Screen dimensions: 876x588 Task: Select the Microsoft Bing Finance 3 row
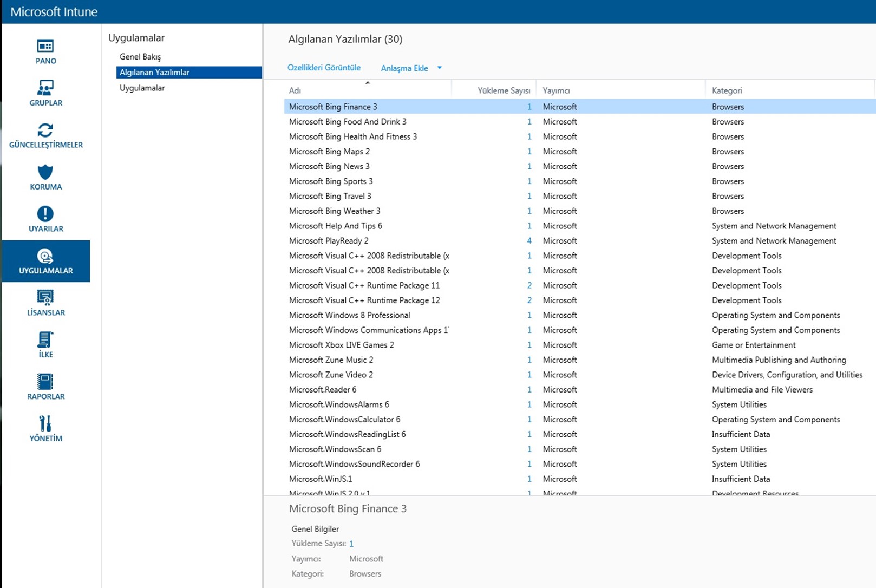[x=580, y=107]
